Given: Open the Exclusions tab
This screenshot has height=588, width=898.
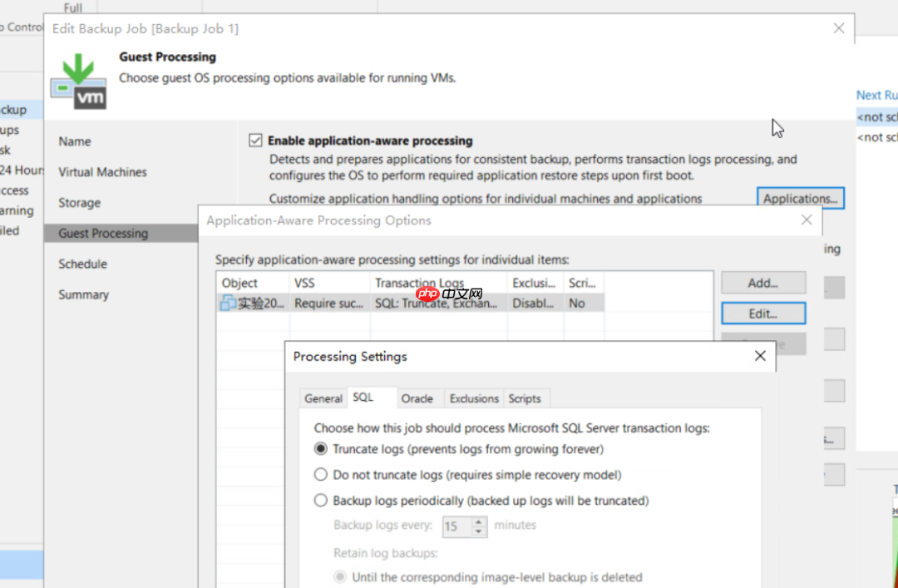Looking at the screenshot, I should [x=473, y=398].
